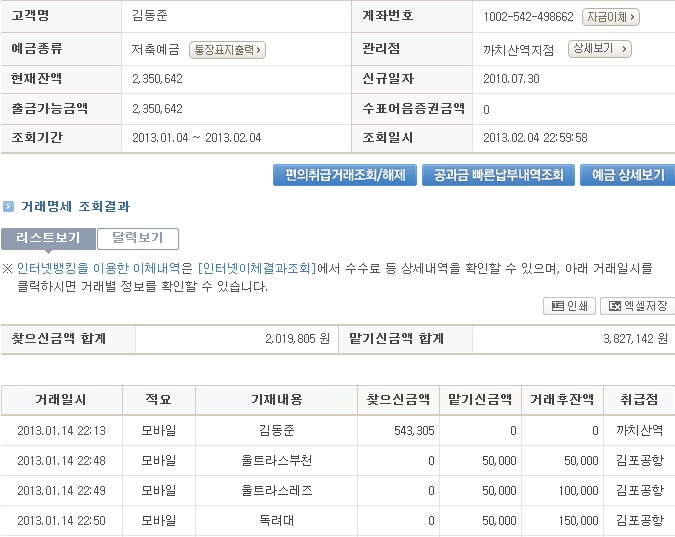Click balance 100,000 in 거래후잔액 column
Screen dimensions: 675x537
[579, 490]
